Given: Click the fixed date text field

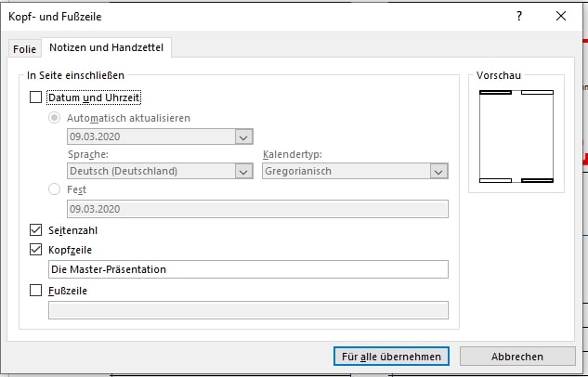Looking at the screenshot, I should [x=257, y=209].
